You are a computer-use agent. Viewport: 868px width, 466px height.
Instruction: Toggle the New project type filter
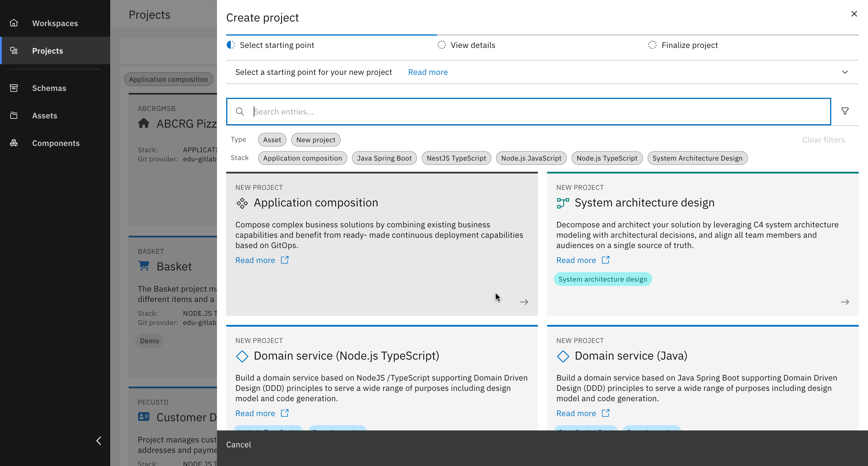tap(315, 139)
